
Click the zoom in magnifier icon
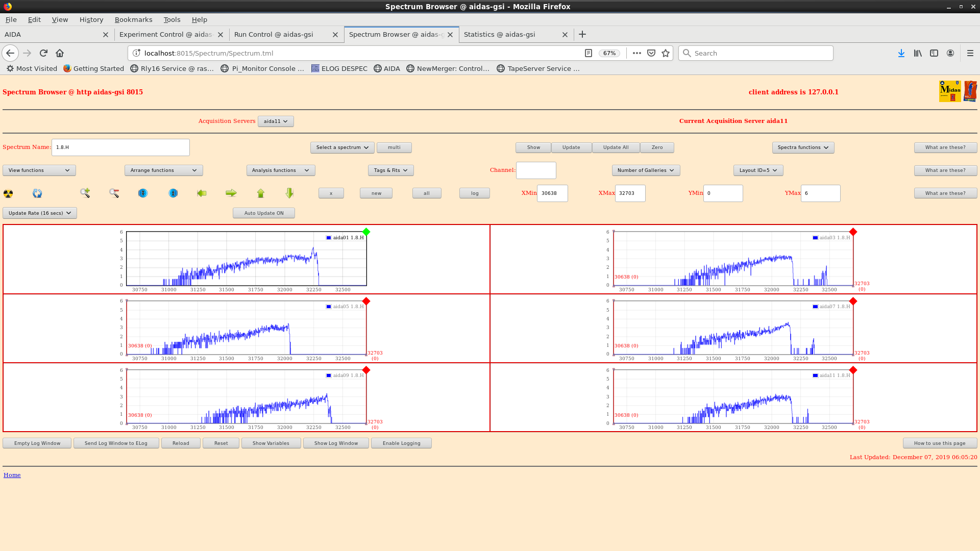coord(85,193)
